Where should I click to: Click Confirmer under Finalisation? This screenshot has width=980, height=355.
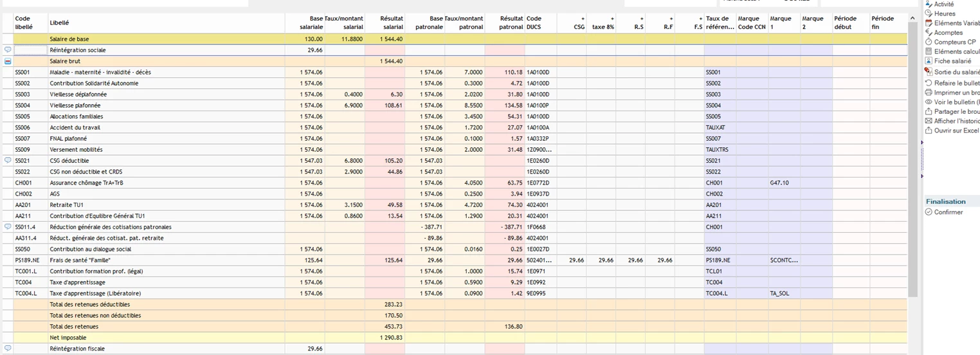point(948,212)
